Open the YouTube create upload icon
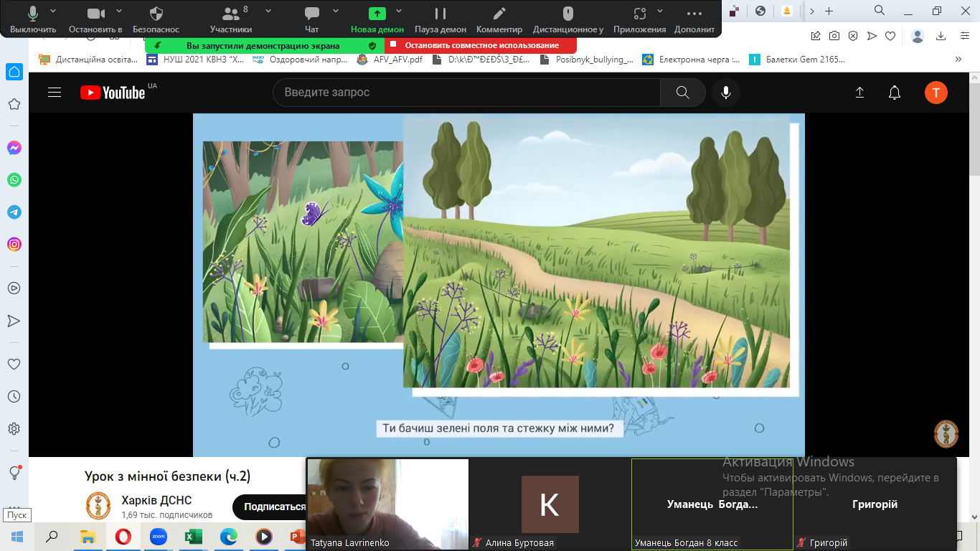The width and height of the screenshot is (980, 551). coord(859,93)
